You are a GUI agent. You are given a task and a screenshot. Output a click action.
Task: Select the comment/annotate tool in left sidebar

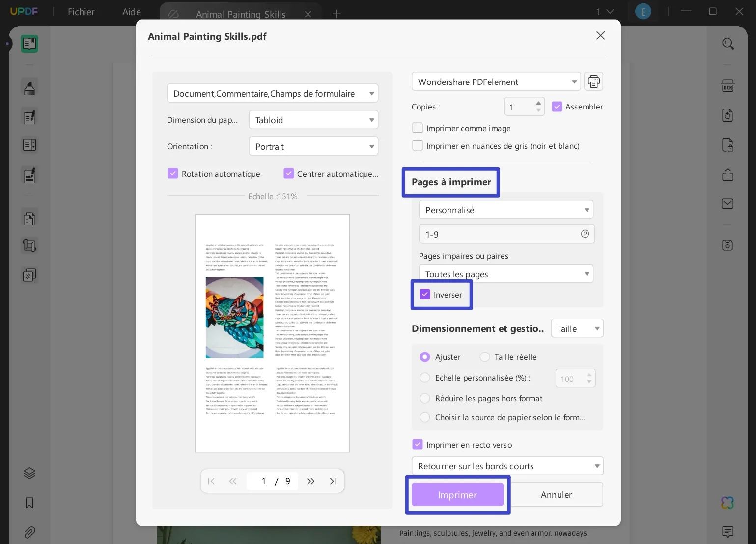[x=29, y=87]
